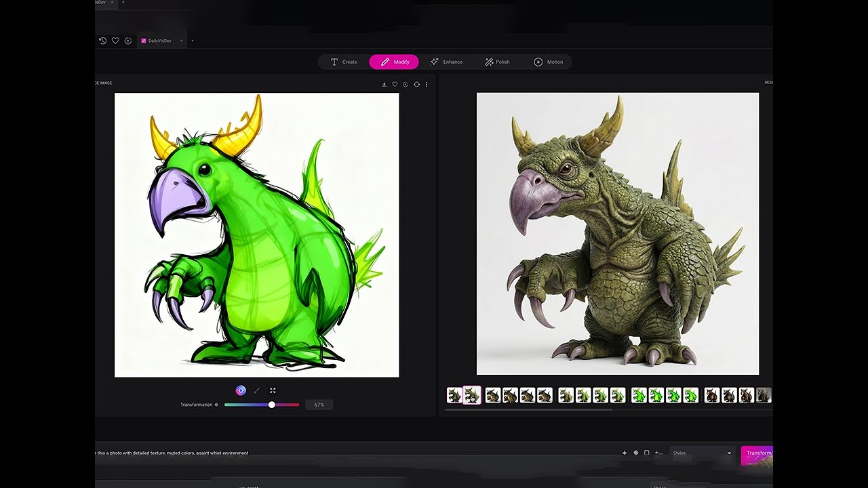Switch to Enhance mode
Screen dimensions: 868x488
coord(446,62)
